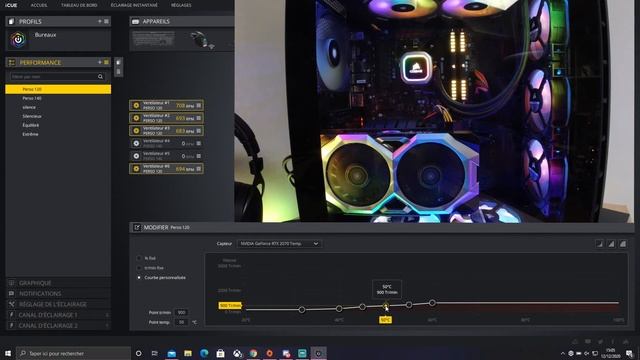The image size is (640, 360).
Task: Expand CANAL D'ÉCLAIRAGE 2 section
Action: pyautogui.click(x=58, y=325)
